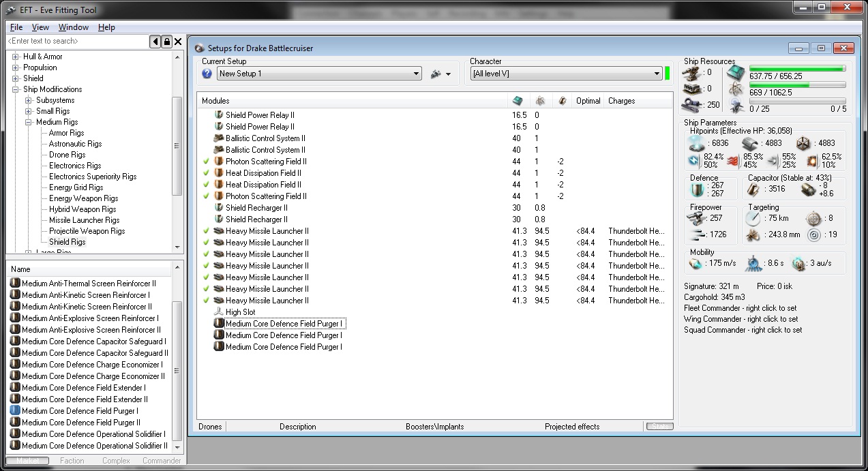The height and width of the screenshot is (471, 868).
Task: Click the CPU usage progress bar
Action: [x=797, y=69]
